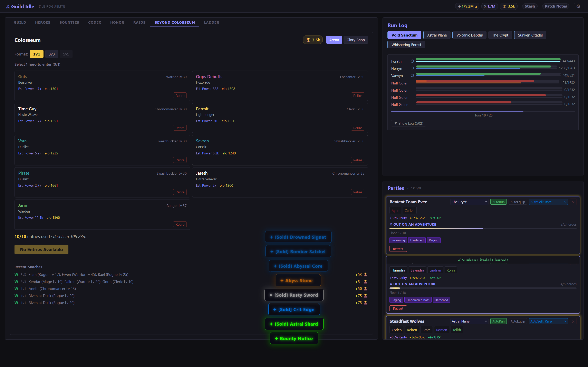The width and height of the screenshot is (588, 367).
Task: Click the spinner icon next to Forath
Action: coord(412,61)
